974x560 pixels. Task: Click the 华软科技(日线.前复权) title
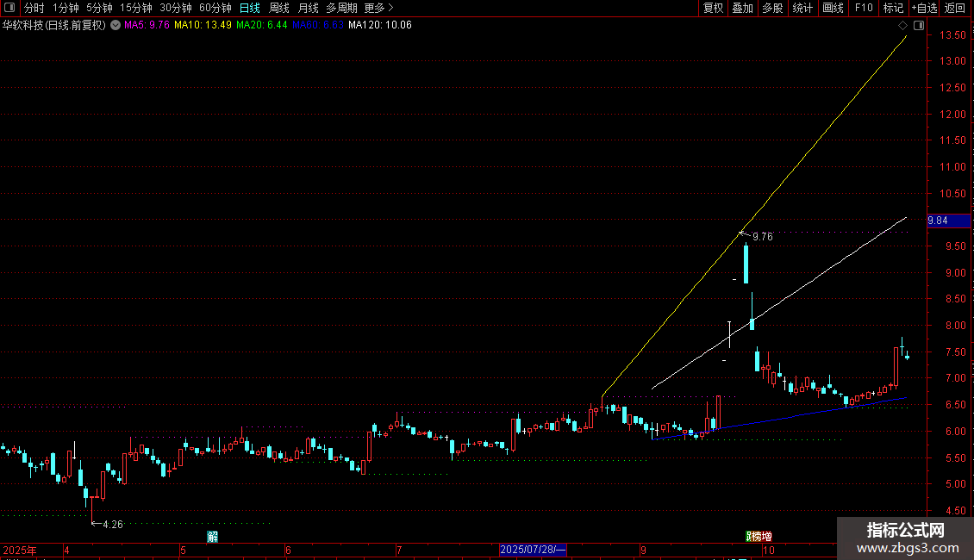(54, 25)
